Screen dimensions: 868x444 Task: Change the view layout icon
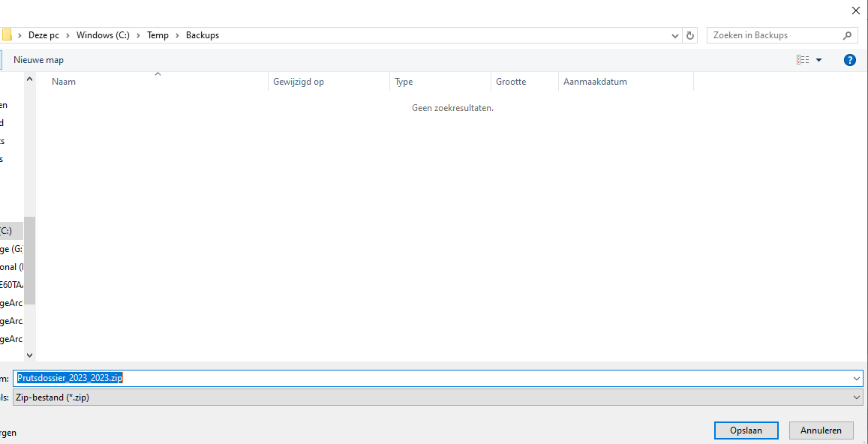803,60
